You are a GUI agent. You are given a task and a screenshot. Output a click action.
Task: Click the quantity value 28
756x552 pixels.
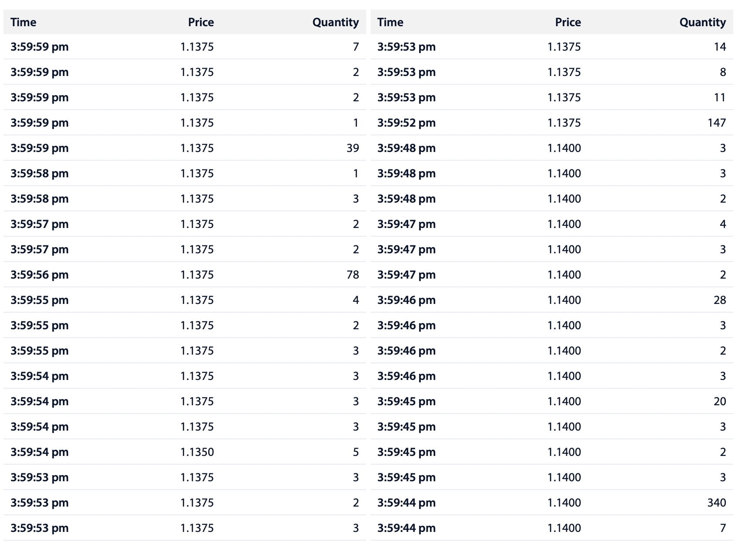coord(720,300)
